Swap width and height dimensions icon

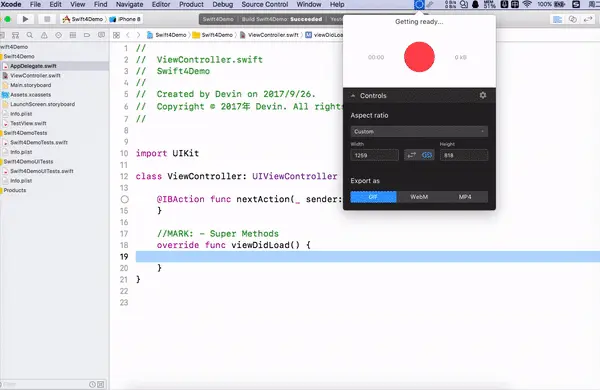pos(411,155)
